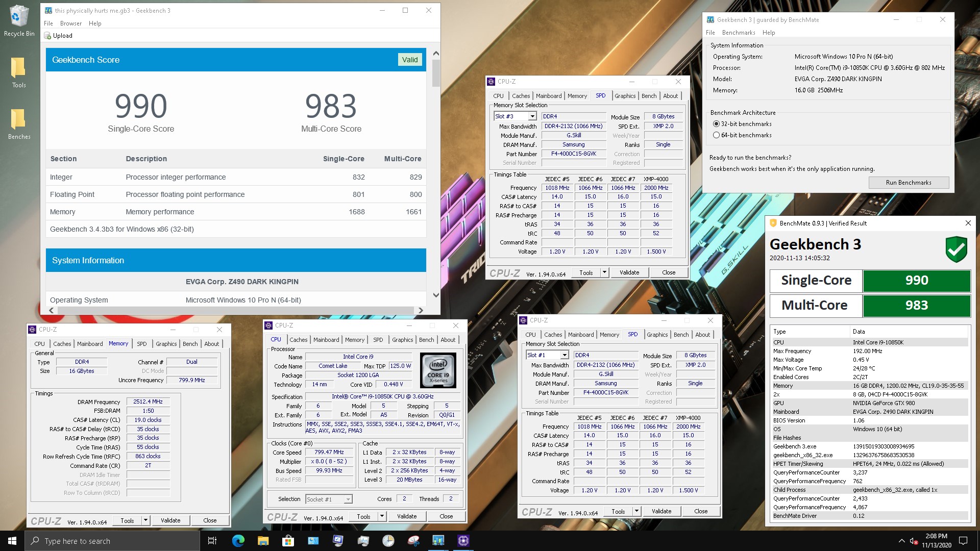Click the BenchMate title bar shield icon
The width and height of the screenshot is (980, 551).
[x=773, y=223]
